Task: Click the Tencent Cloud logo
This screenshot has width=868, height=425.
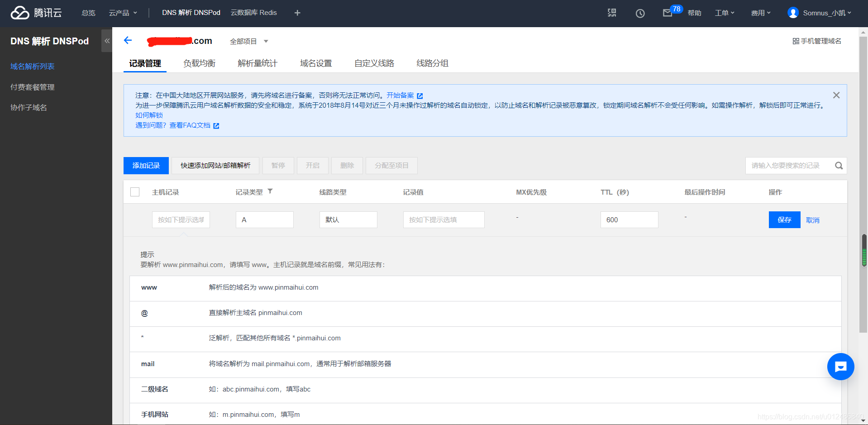Action: pyautogui.click(x=36, y=13)
